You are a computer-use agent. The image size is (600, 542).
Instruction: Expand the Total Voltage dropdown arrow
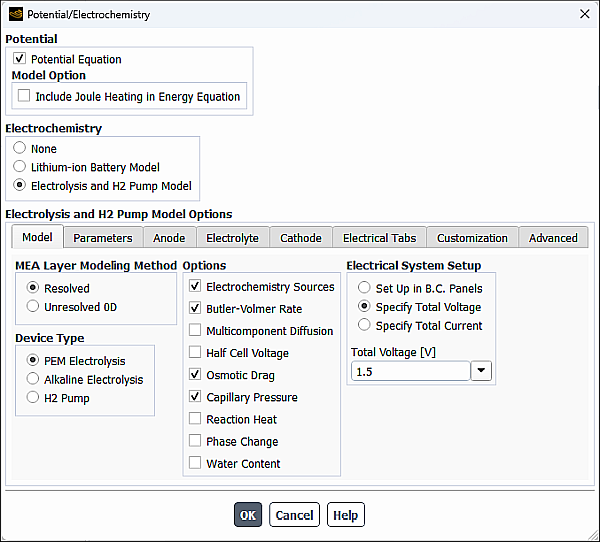(482, 371)
